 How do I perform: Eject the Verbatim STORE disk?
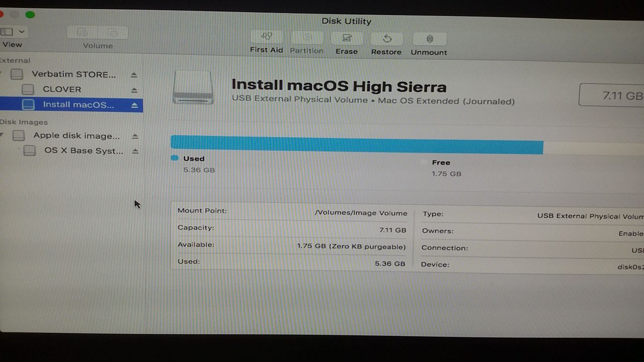click(134, 75)
